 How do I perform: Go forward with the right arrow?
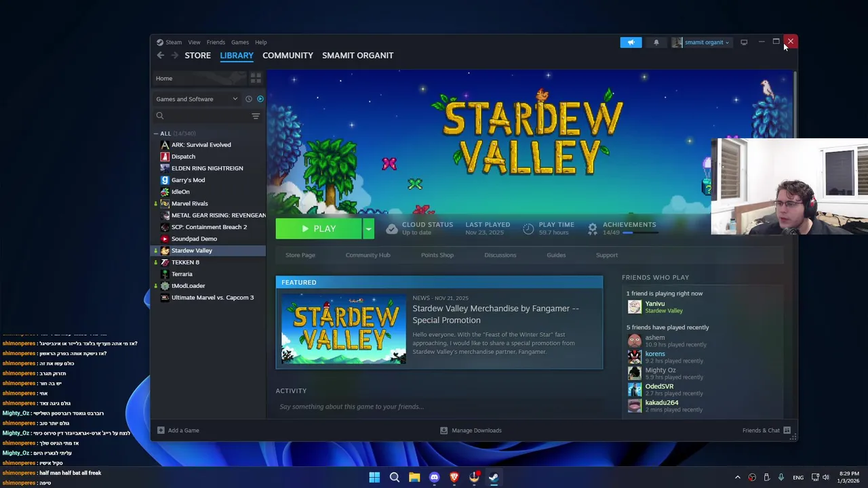[x=174, y=56]
